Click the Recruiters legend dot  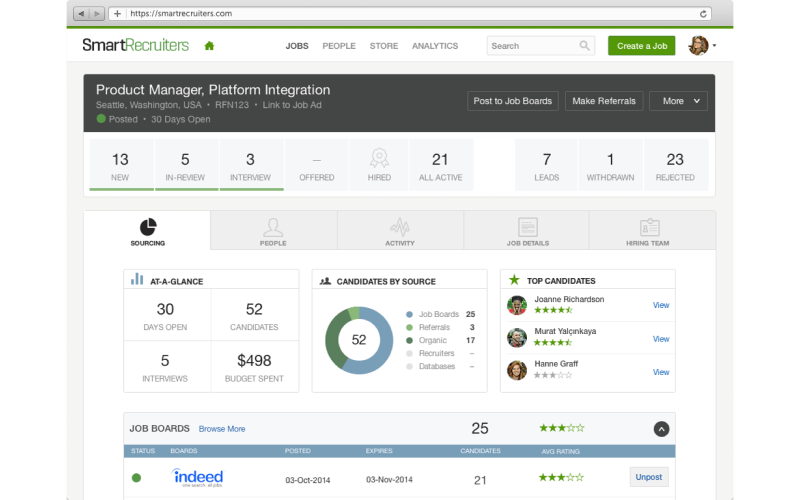pyautogui.click(x=409, y=354)
